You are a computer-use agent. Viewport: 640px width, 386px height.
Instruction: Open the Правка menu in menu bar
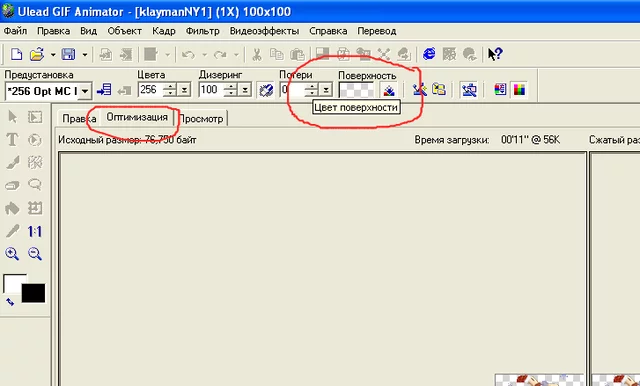tap(53, 31)
